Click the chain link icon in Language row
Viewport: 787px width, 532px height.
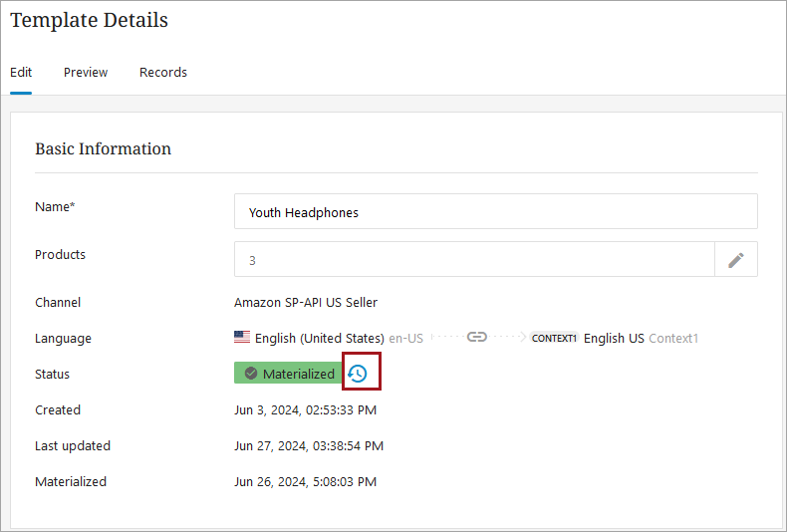477,338
